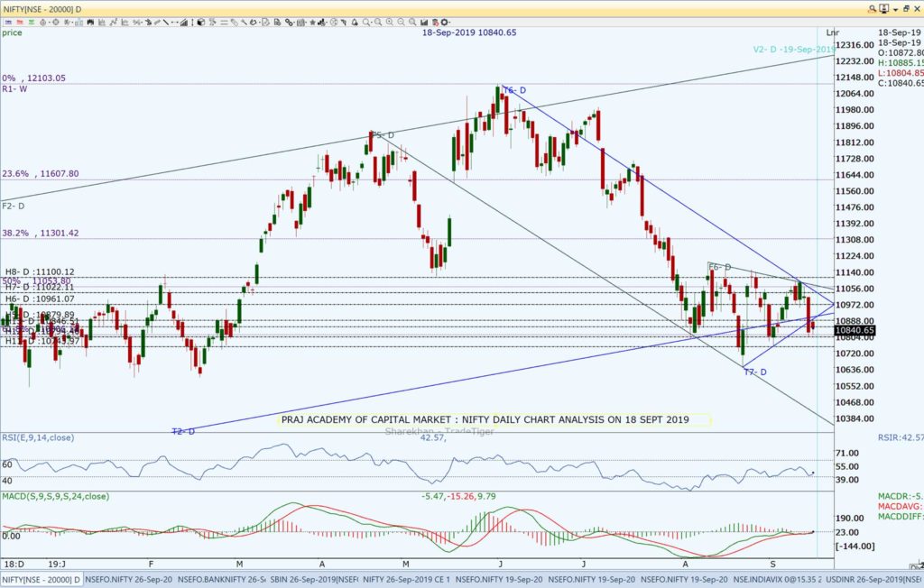This screenshot has width=924, height=588.
Task: Open dropdown arrow beside settings gear icon
Action: pyautogui.click(x=449, y=23)
